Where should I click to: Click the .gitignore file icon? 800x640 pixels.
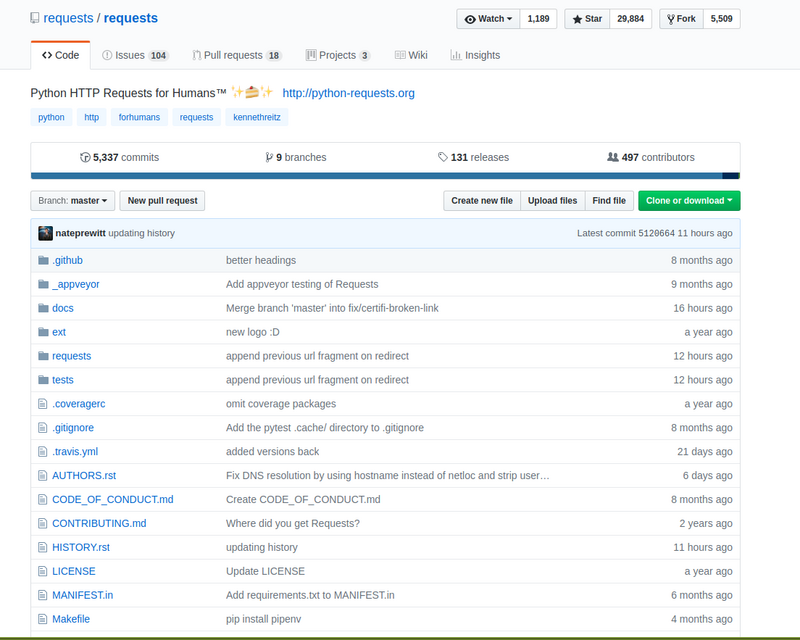[43, 428]
